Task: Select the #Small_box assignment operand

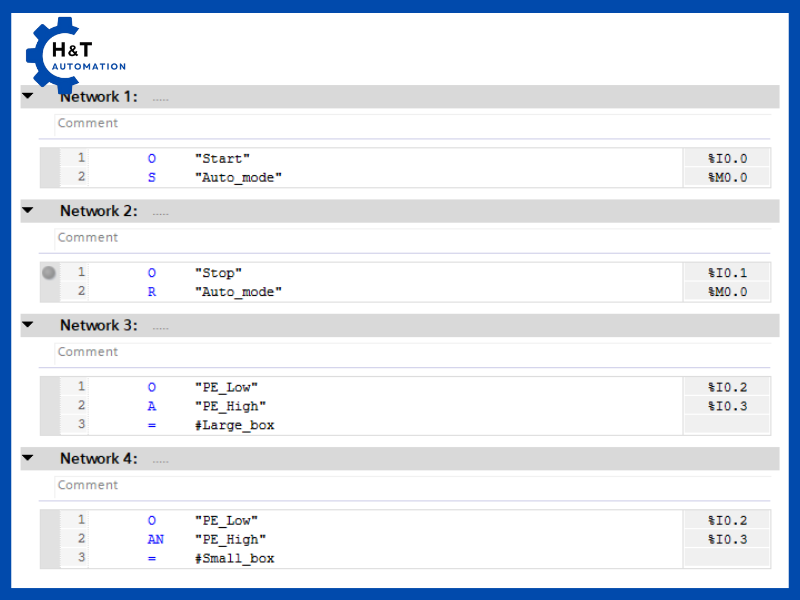Action: [x=234, y=558]
